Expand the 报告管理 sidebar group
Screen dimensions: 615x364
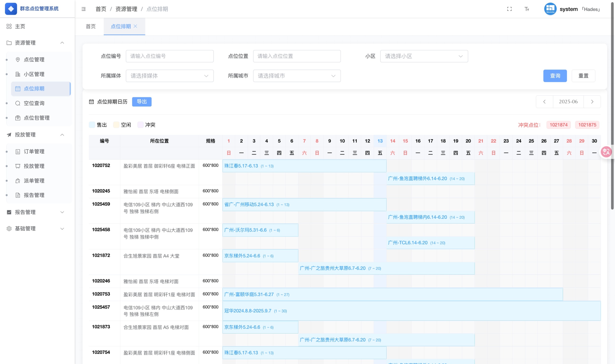(x=62, y=212)
